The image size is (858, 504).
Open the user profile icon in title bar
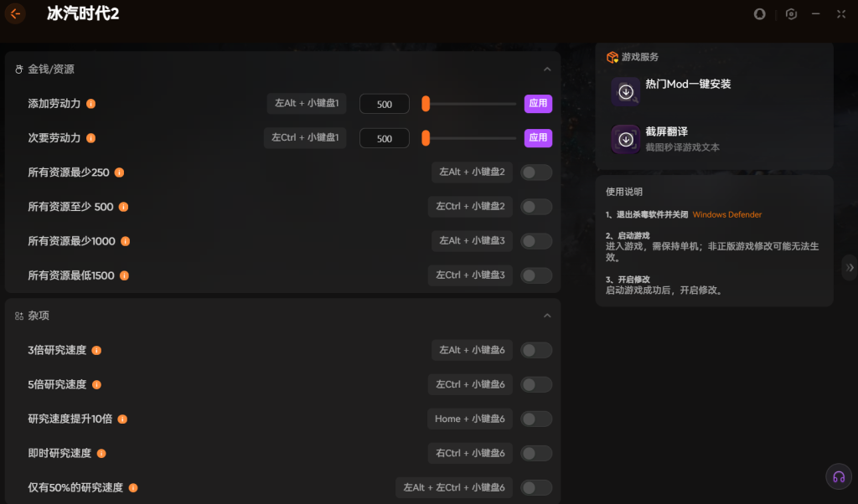[x=760, y=14]
